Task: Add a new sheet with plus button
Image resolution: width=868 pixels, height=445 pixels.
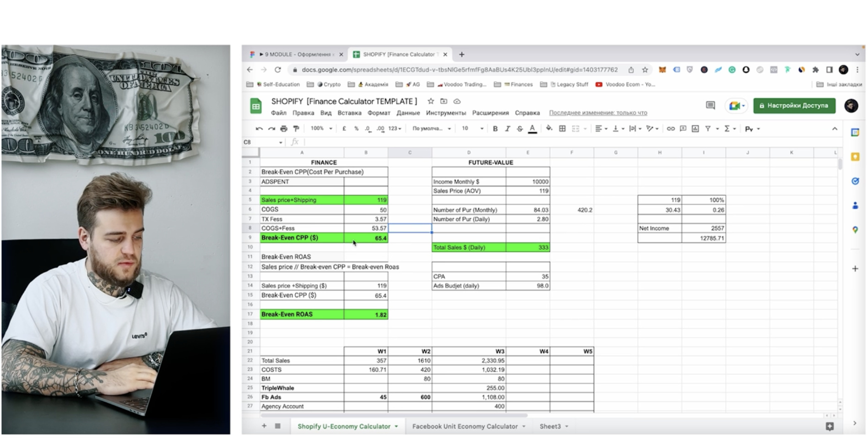Action: (264, 426)
